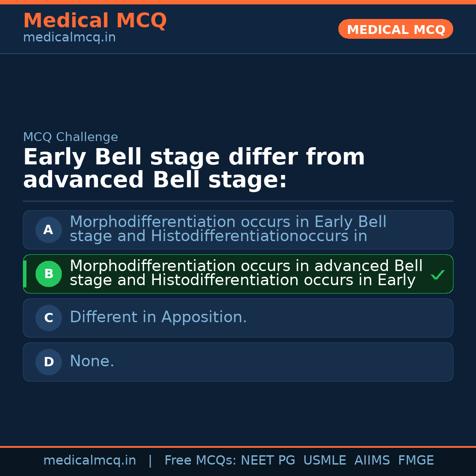
Task: Click the green checkmark on option B
Action: pos(437,275)
